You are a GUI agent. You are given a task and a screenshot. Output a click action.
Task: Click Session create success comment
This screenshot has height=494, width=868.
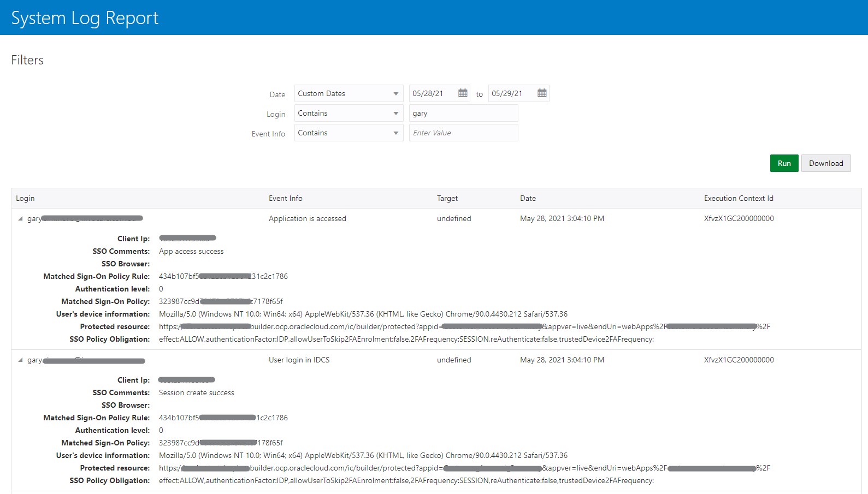point(196,392)
